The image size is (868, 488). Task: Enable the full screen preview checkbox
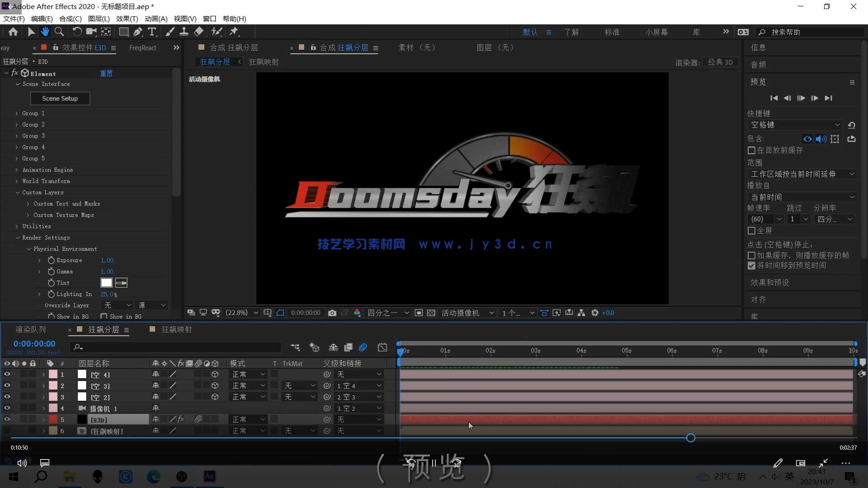click(x=751, y=231)
